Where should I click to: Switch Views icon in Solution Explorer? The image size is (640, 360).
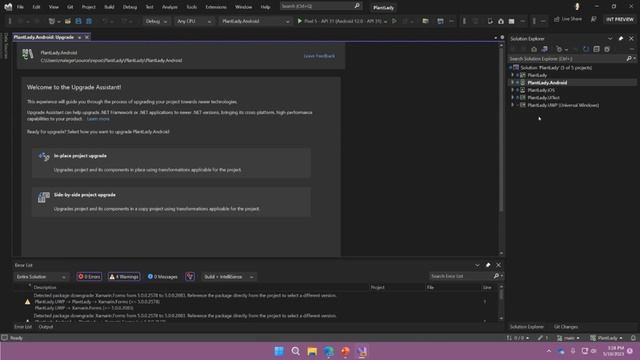[544, 49]
